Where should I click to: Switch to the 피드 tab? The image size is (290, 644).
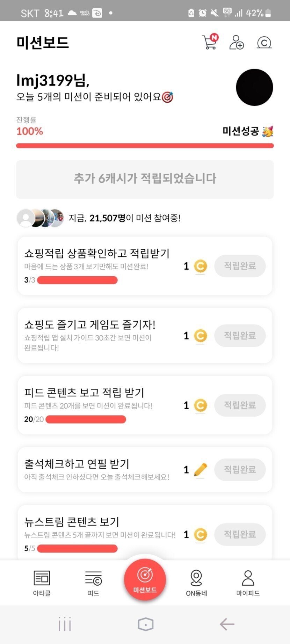coord(93,583)
